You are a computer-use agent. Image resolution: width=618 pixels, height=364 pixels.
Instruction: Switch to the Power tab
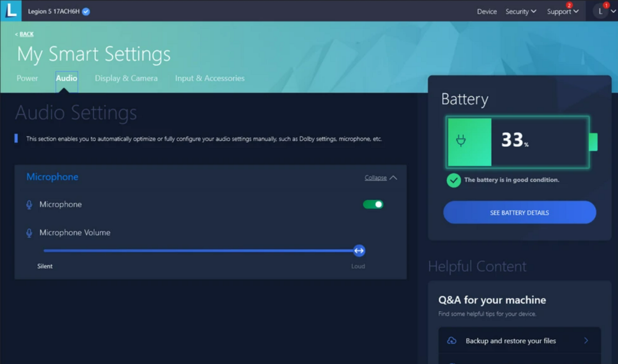point(27,78)
